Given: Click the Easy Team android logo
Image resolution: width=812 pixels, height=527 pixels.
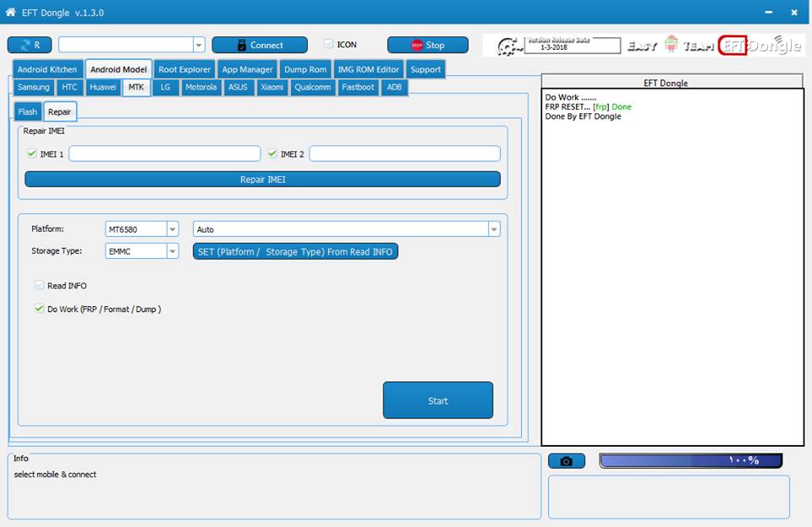Looking at the screenshot, I should pyautogui.click(x=671, y=44).
